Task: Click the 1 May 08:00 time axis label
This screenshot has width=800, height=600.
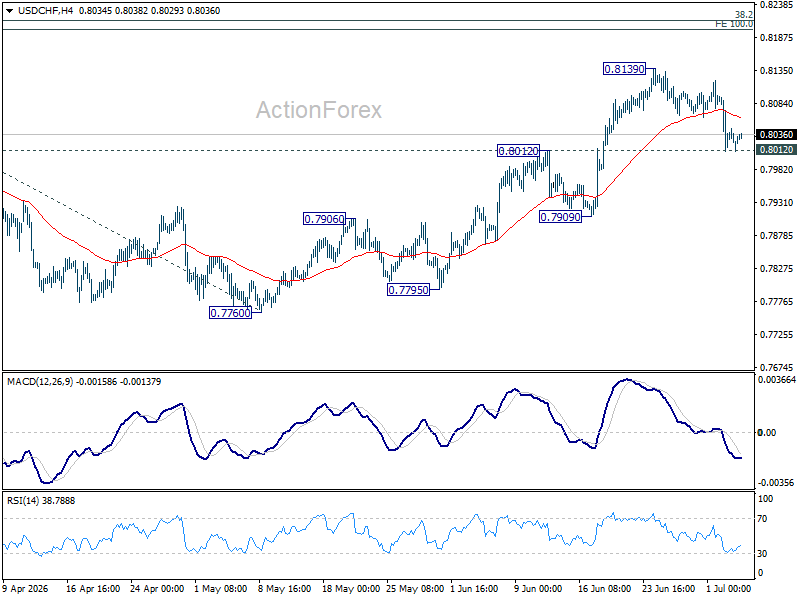Action: click(220, 588)
